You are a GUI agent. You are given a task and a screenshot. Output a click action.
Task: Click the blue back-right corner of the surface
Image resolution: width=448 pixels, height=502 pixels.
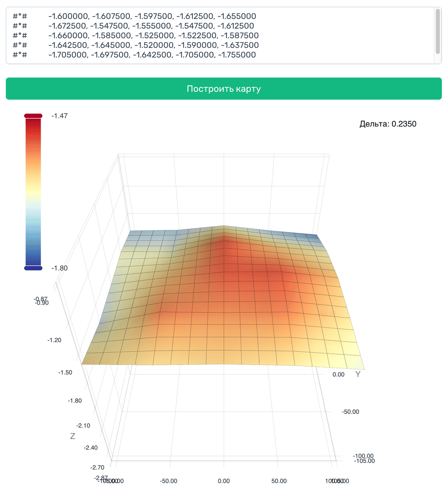[x=313, y=237]
